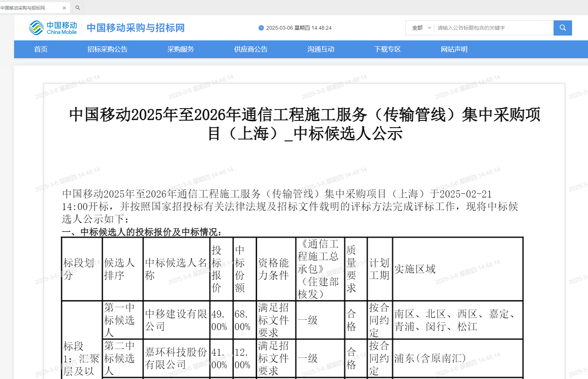The width and height of the screenshot is (588, 379).
Task: Click the clock icon beside the date
Action: click(x=261, y=28)
